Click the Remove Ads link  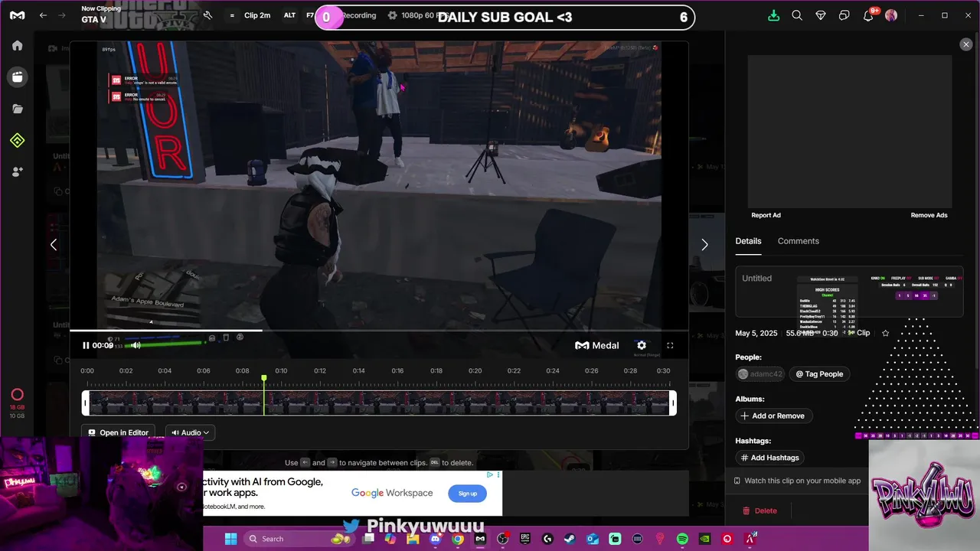point(929,215)
